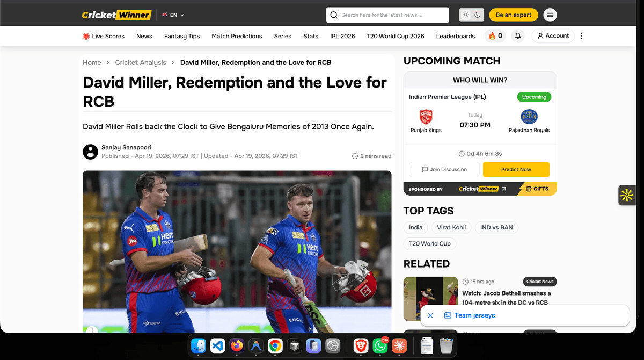Viewport: 644px width, 360px height.
Task: Click the fire streak counter icon
Action: pyautogui.click(x=495, y=36)
